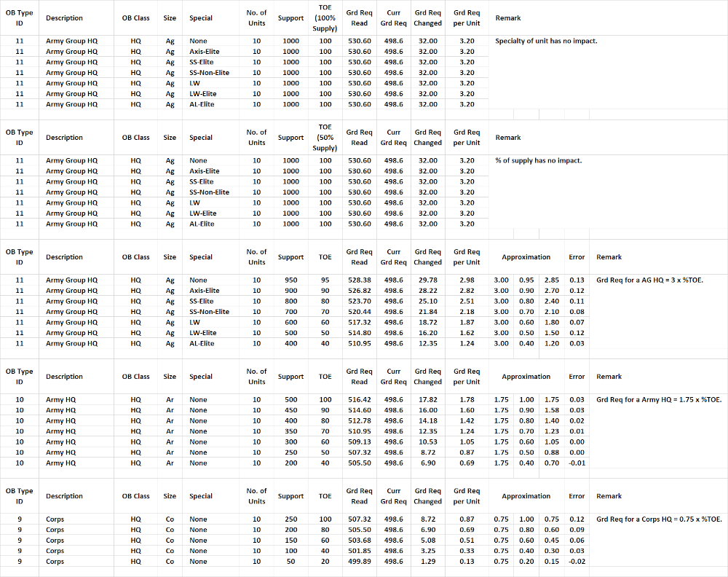
Task: Click Grd Req Read value 514.60
Action: [x=360, y=410]
